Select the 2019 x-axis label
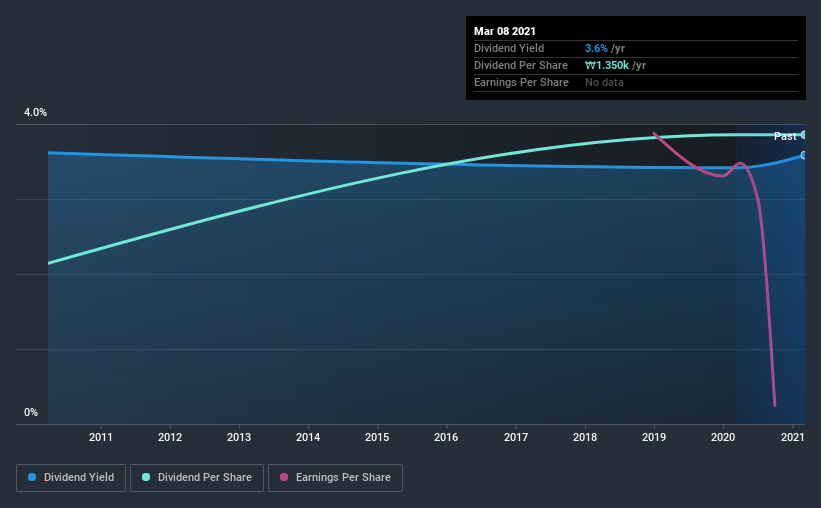This screenshot has width=821, height=508. 654,437
